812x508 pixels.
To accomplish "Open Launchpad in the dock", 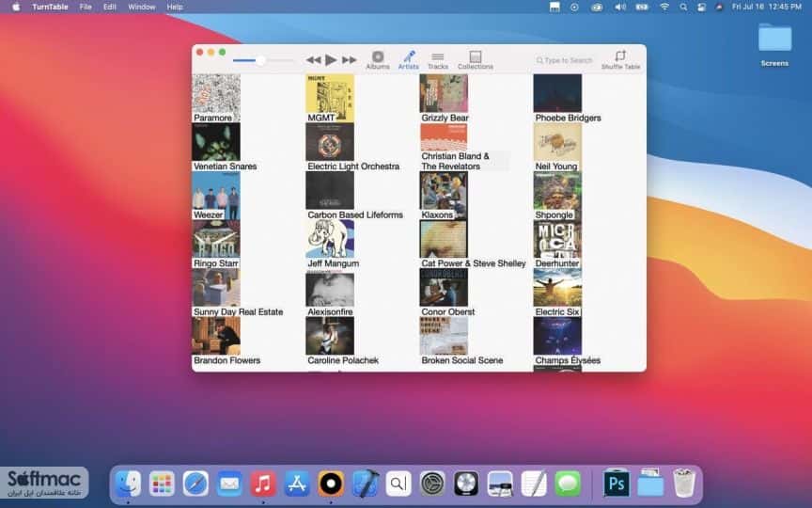I will (x=162, y=484).
